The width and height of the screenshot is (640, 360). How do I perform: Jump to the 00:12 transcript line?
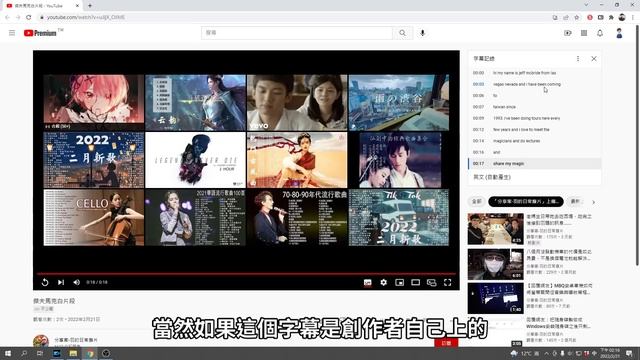534,129
